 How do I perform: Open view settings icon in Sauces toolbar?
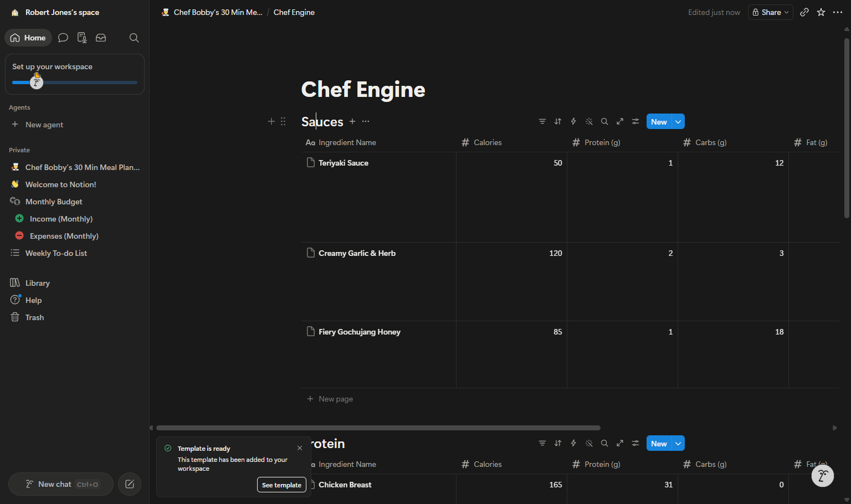click(x=635, y=121)
